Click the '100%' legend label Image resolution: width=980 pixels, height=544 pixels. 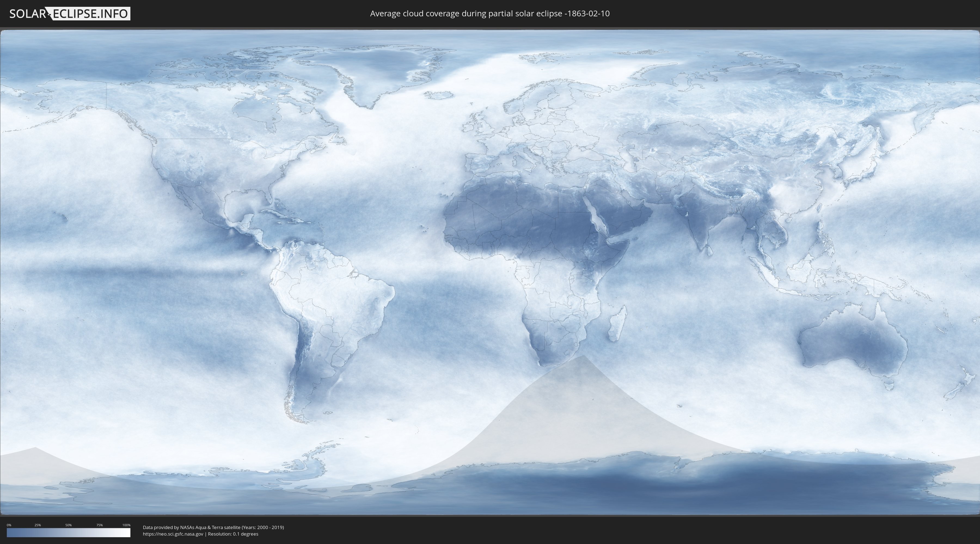click(x=126, y=525)
